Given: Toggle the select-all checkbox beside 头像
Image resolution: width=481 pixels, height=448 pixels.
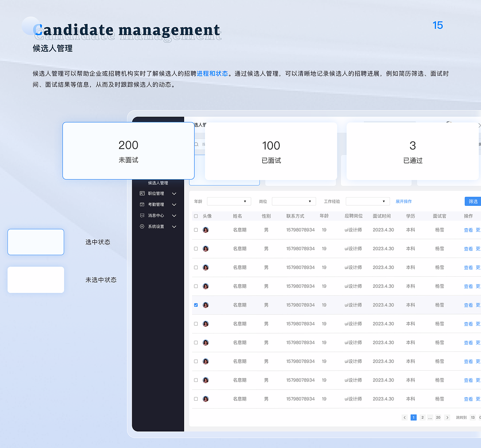Looking at the screenshot, I should pos(196,216).
